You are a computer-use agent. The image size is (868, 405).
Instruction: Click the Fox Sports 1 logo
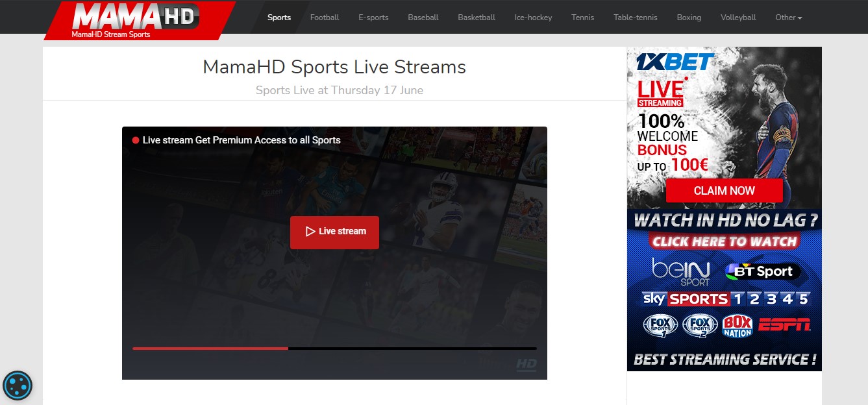point(660,325)
